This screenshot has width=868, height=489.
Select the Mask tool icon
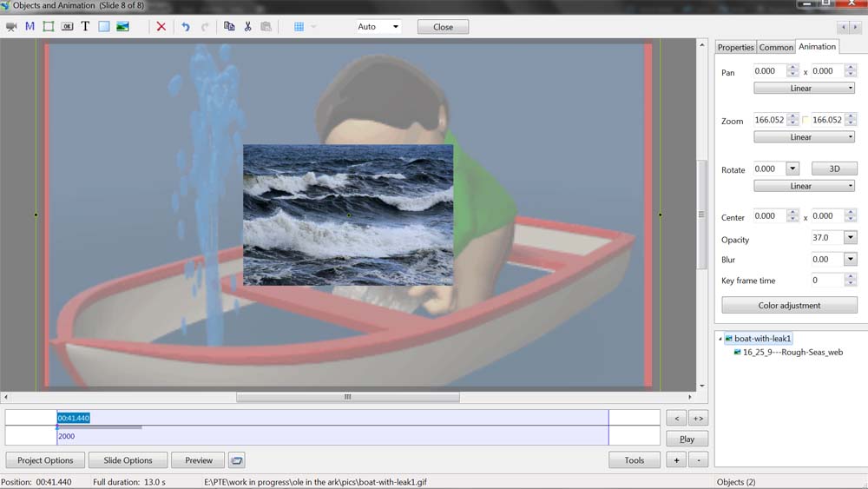click(x=30, y=27)
